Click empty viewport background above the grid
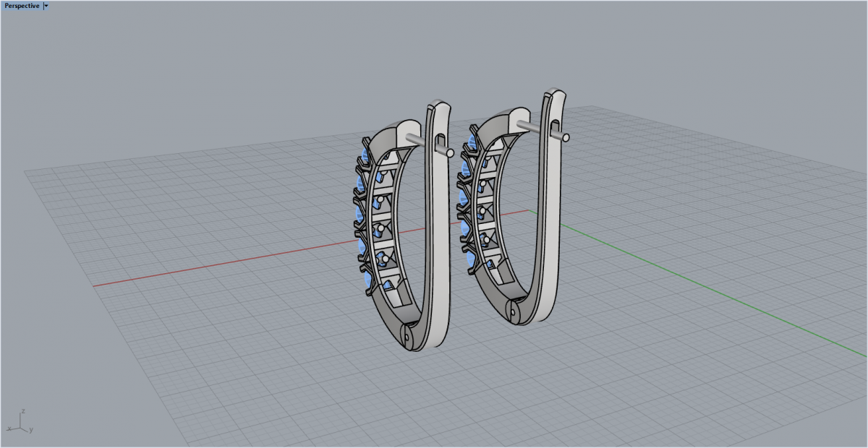 pyautogui.click(x=217, y=72)
